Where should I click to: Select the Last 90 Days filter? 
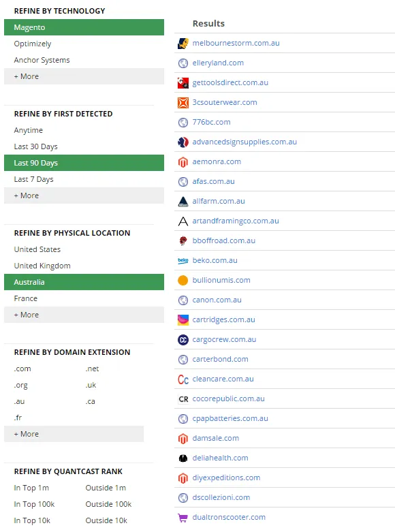84,163
